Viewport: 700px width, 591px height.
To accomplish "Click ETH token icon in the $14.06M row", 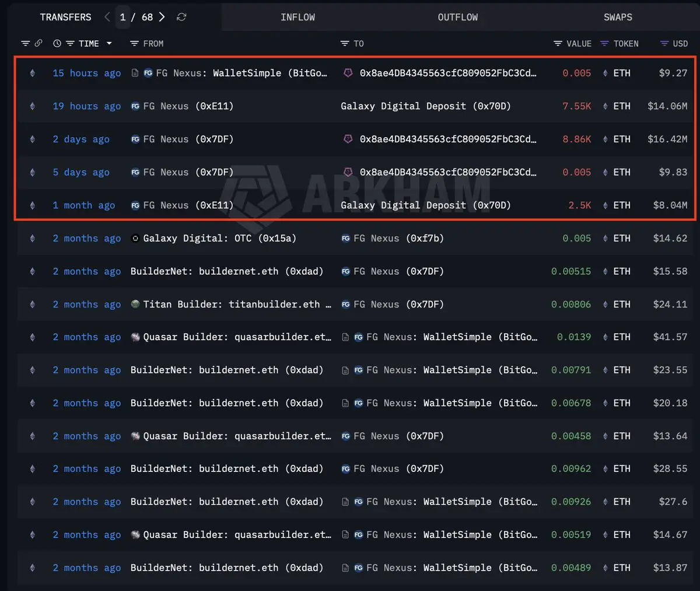I will coord(605,106).
